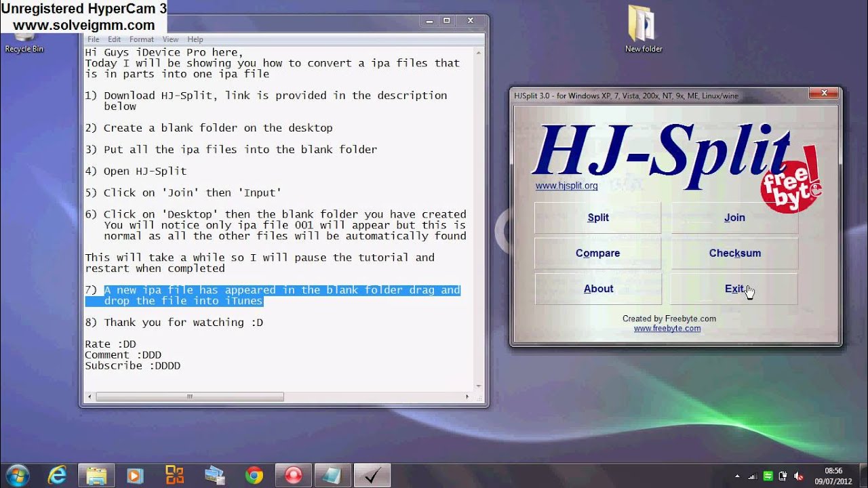Switch to the HJSplit checkmark taskbar icon
868x488 pixels.
pyautogui.click(x=372, y=475)
